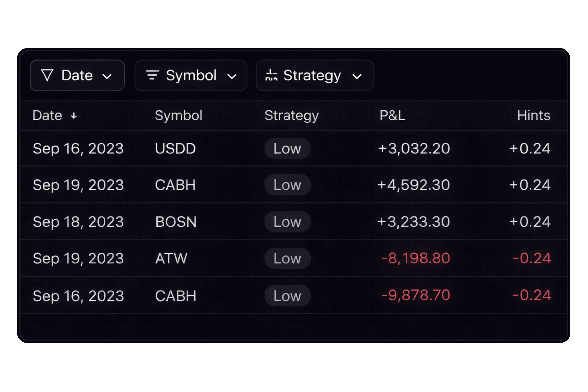Select the ATW symbol cell
The width and height of the screenshot is (588, 392).
171,258
